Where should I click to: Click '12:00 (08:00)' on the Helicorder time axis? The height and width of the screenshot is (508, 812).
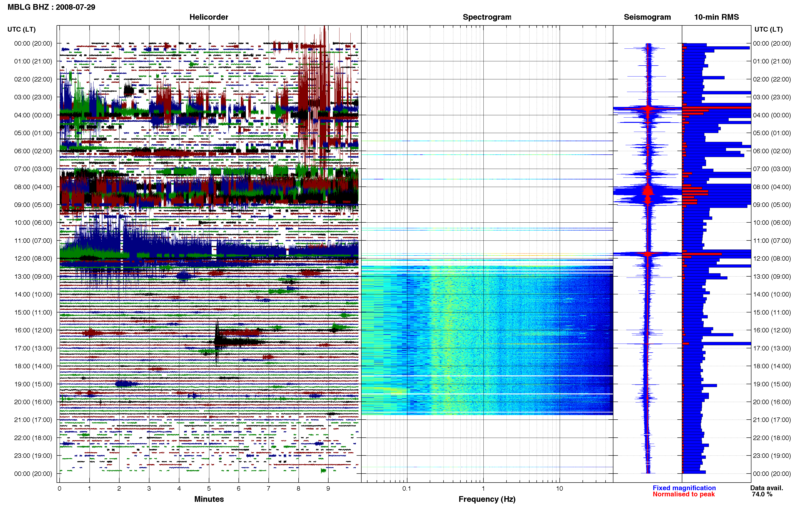click(x=33, y=258)
